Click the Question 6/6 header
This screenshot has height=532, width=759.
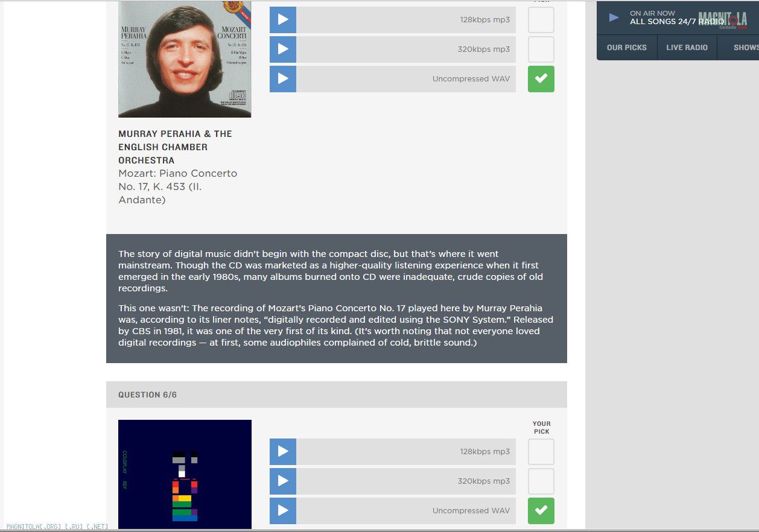click(x=337, y=394)
